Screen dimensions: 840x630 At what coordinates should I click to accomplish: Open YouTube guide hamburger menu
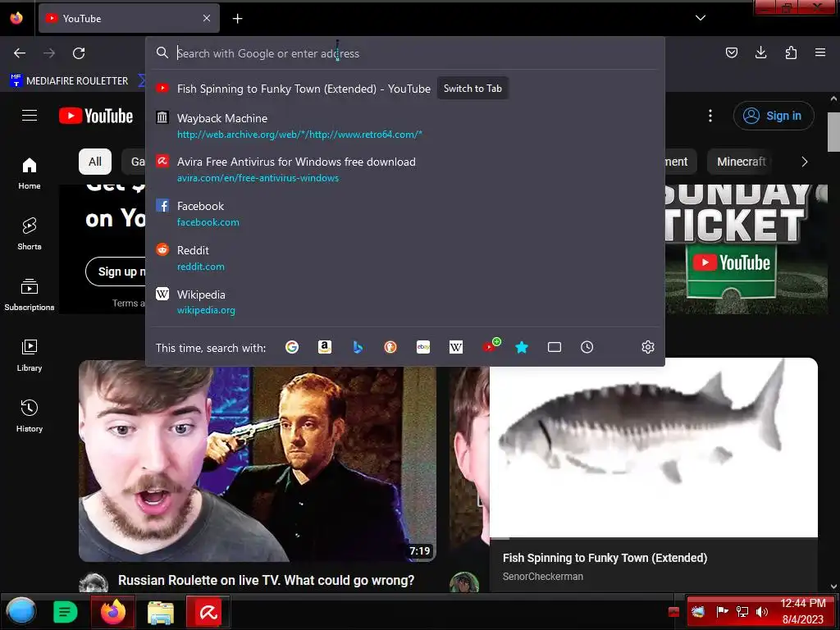pos(30,116)
